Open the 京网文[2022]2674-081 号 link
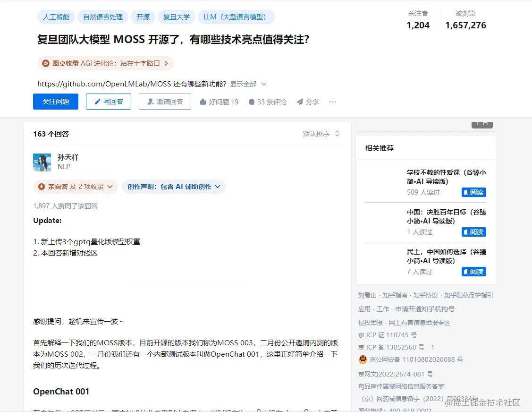Image resolution: width=532 pixels, height=419 pixels. [396, 374]
